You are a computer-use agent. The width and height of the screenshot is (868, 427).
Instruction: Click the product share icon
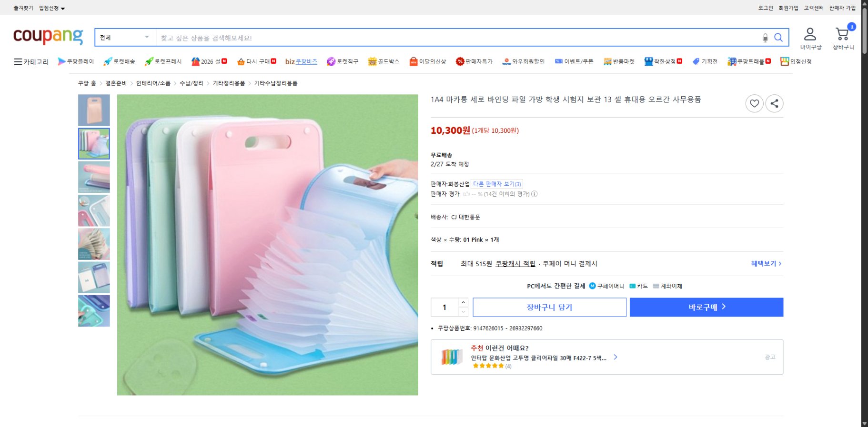(775, 103)
